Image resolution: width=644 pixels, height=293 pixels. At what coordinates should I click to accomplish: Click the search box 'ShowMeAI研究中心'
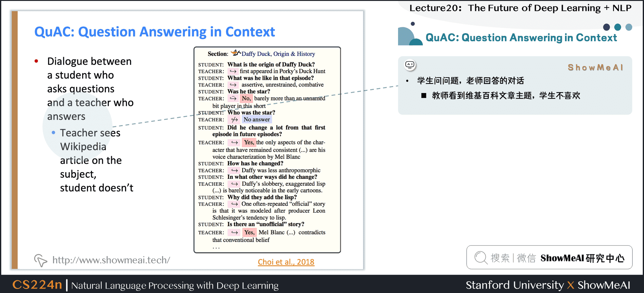tap(549, 257)
